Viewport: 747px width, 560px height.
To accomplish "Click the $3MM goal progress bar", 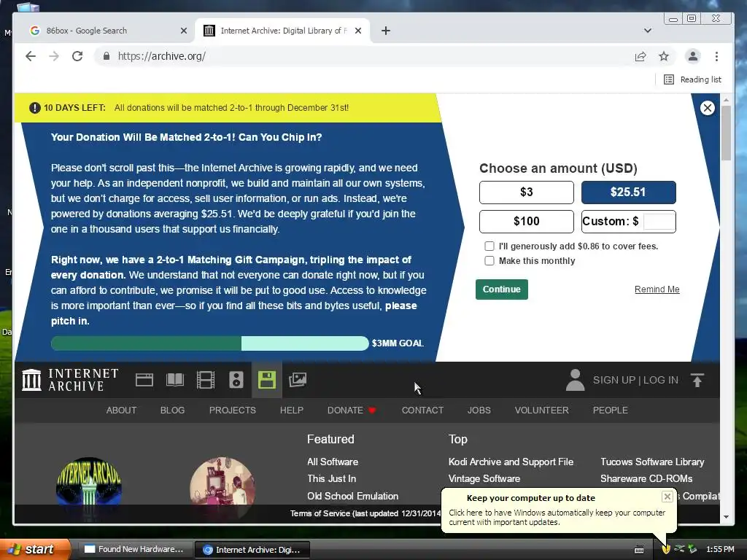I will click(x=209, y=343).
